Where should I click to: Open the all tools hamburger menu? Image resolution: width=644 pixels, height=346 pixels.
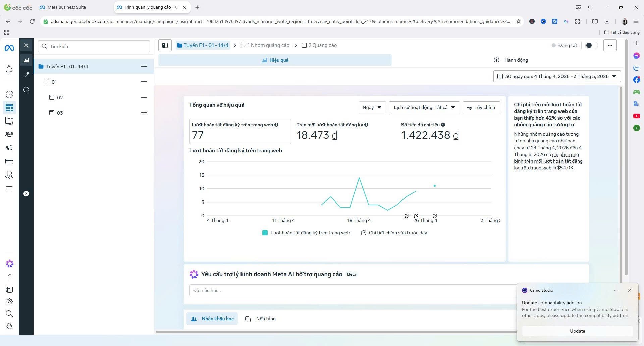coord(9,189)
